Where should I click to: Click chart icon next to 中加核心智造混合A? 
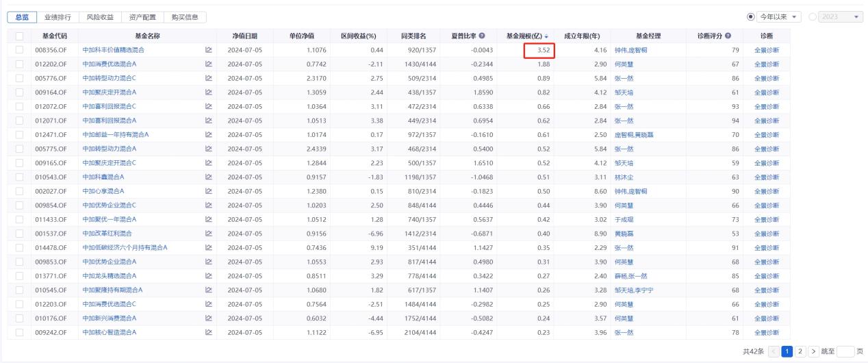209,332
